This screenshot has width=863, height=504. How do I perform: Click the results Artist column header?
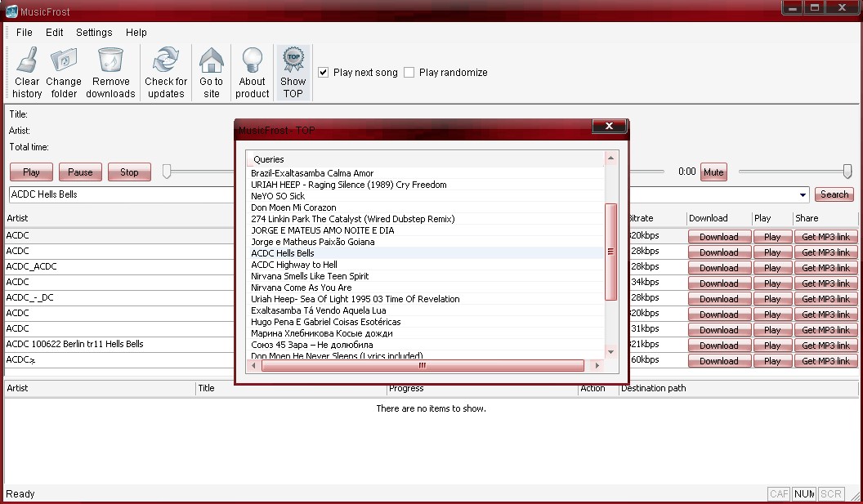[x=119, y=218]
